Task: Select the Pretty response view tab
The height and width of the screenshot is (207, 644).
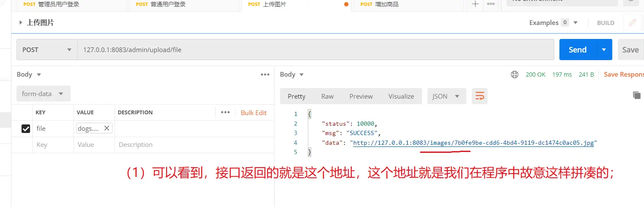Action: [x=296, y=96]
